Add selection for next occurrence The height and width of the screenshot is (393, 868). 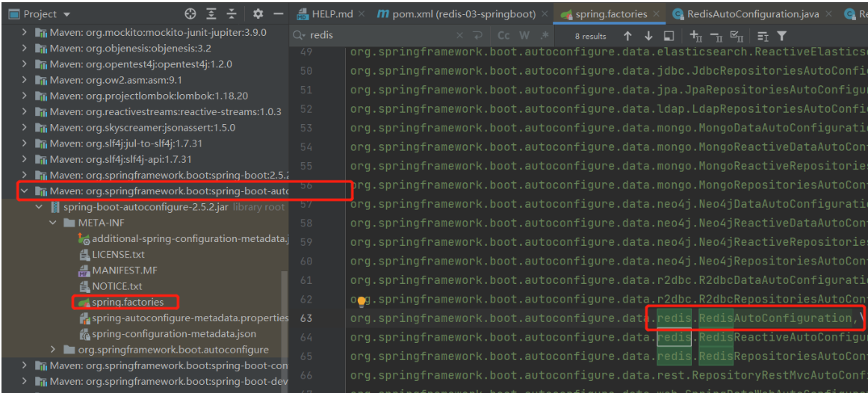pyautogui.click(x=696, y=36)
